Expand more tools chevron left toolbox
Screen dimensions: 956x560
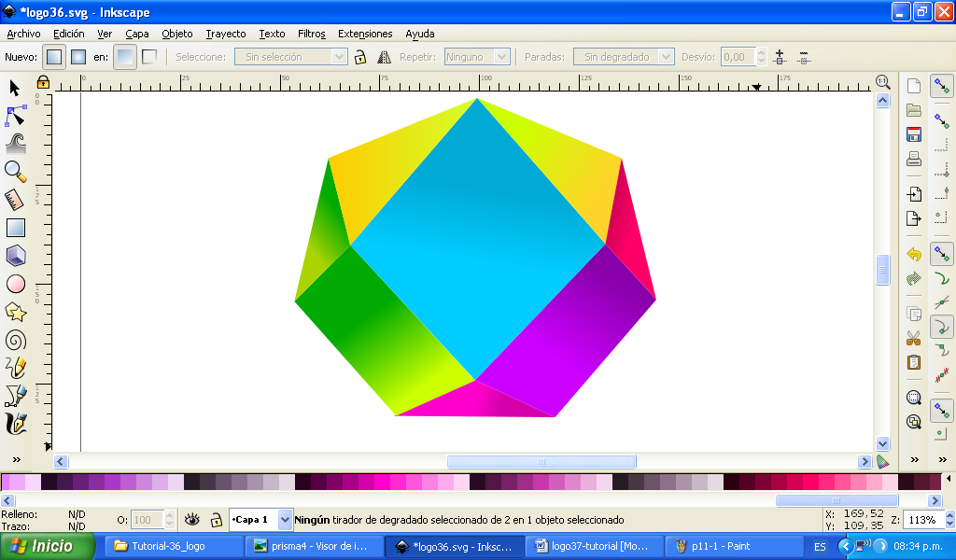tap(17, 459)
